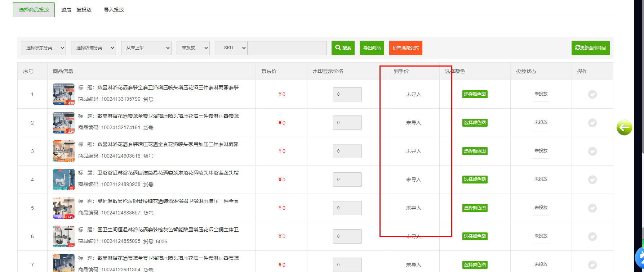Click the checkmark icon in row 3
This screenshot has height=272, width=644.
592,151
